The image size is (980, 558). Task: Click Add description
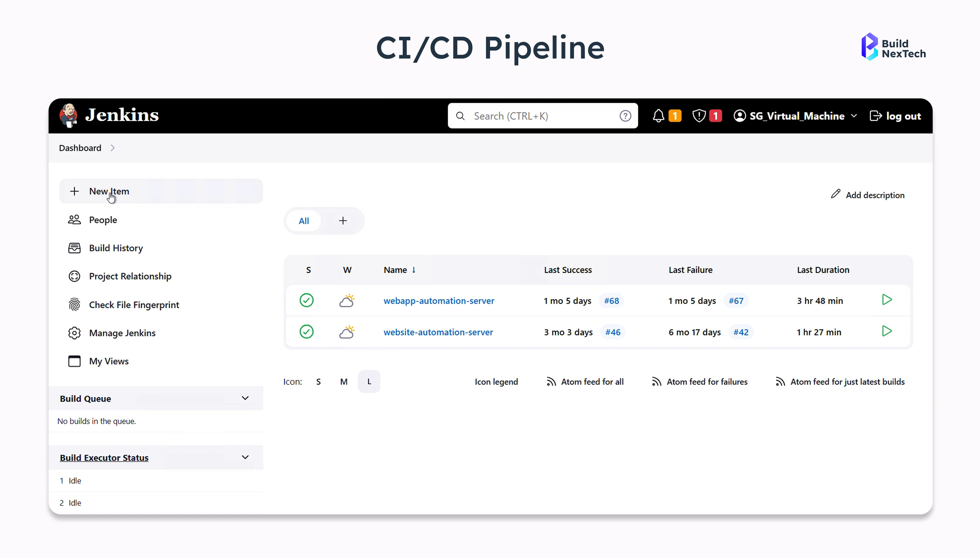coord(875,195)
